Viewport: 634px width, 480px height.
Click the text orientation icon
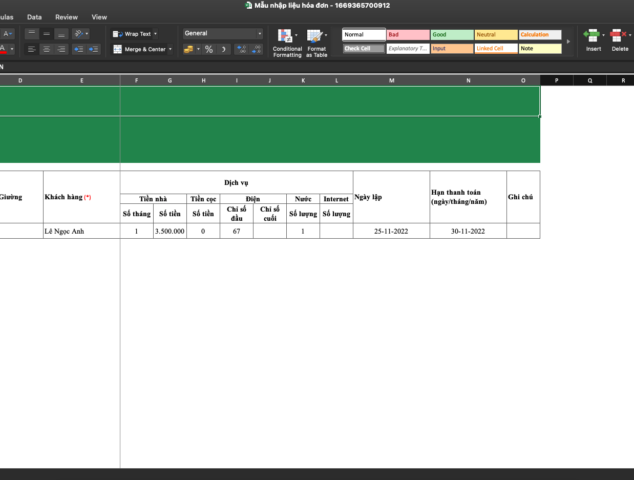point(80,33)
